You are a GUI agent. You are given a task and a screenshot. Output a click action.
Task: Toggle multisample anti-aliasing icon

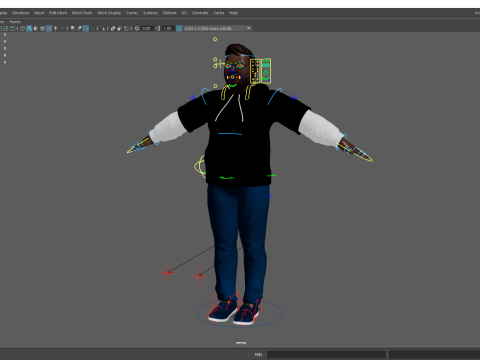[x=86, y=28]
